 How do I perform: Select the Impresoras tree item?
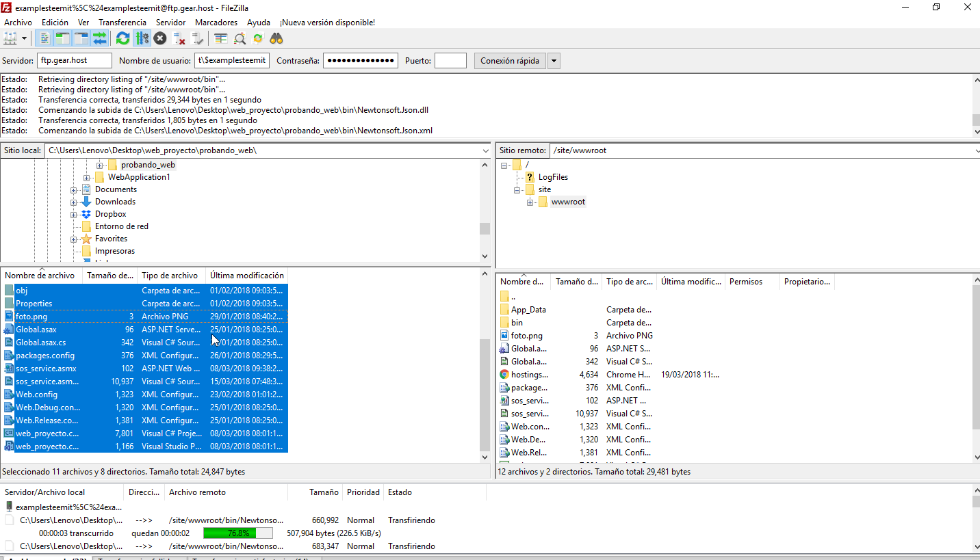coord(115,251)
